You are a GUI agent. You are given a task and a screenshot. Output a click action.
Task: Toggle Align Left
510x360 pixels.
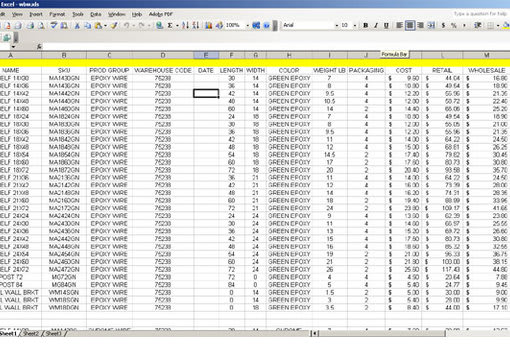coord(399,25)
